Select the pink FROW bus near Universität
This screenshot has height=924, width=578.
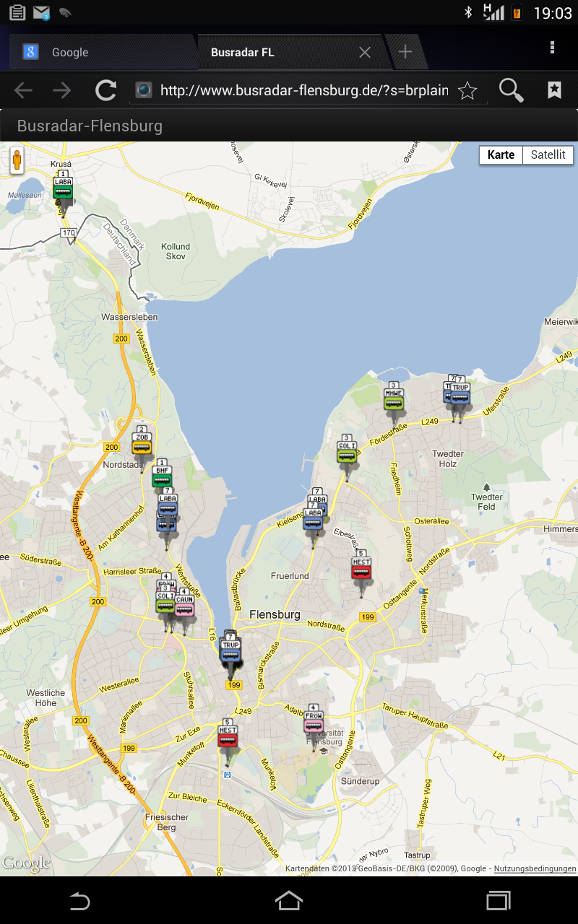click(314, 723)
